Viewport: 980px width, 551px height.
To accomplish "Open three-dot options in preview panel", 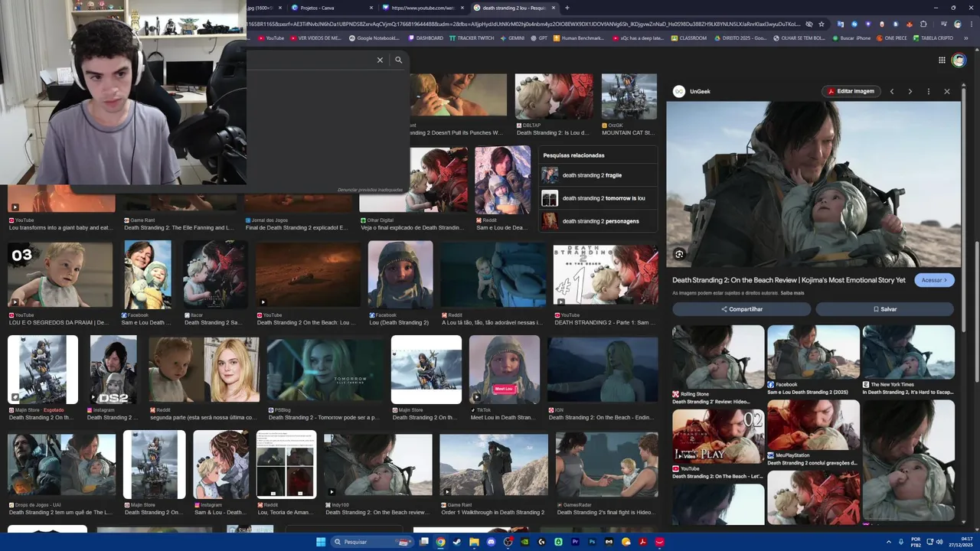I will (928, 91).
